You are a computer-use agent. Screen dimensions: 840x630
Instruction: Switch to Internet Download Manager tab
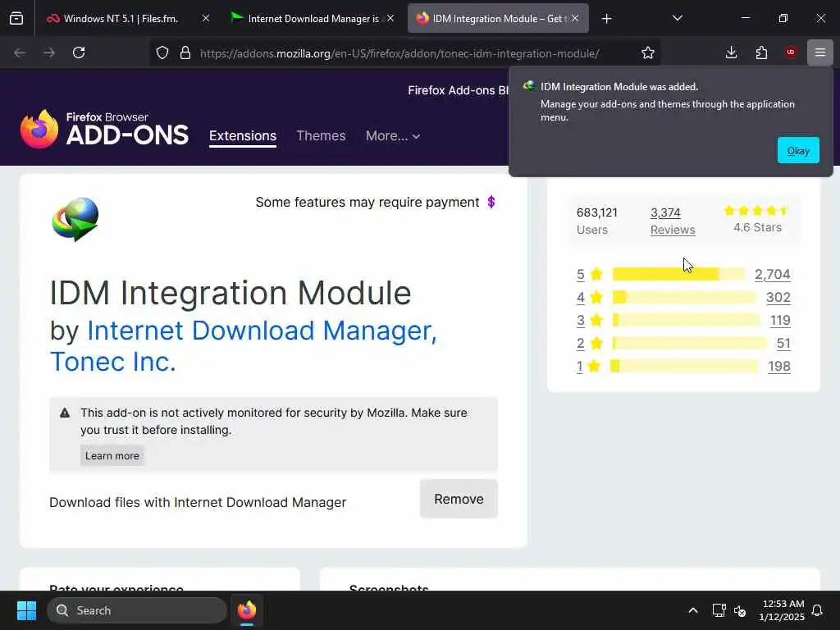313,19
